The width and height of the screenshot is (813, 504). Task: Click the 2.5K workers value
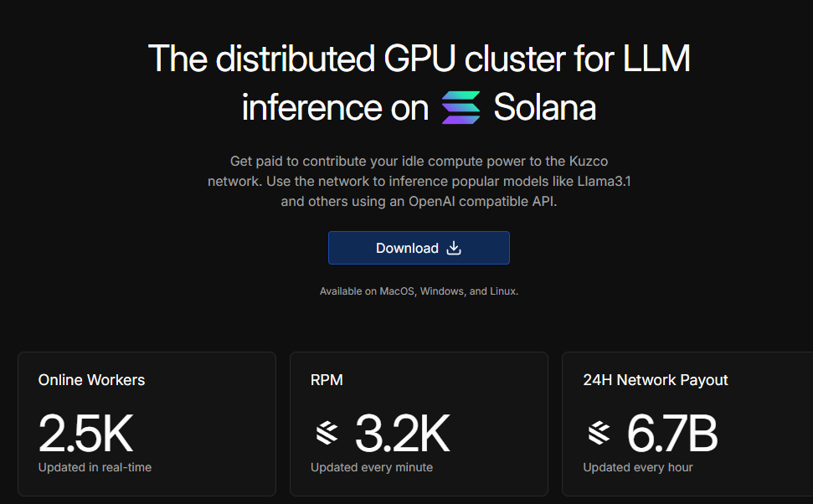[86, 433]
